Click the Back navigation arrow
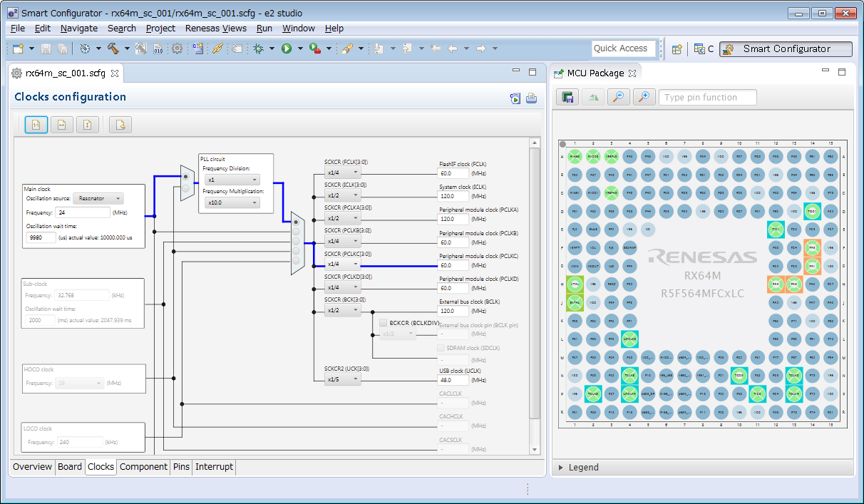 [452, 48]
